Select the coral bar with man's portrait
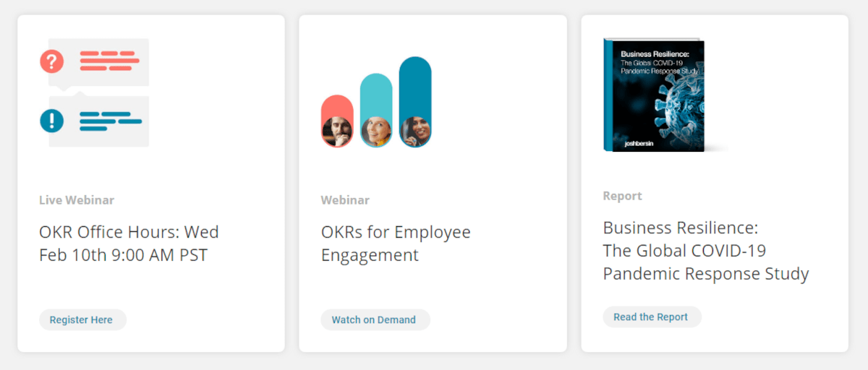The width and height of the screenshot is (868, 370). 337,121
